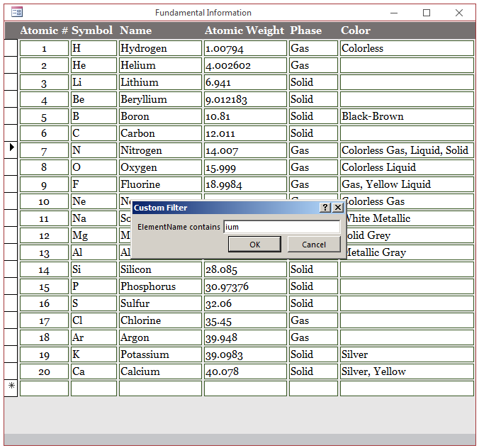This screenshot has height=448, width=479.
Task: Select the Beryllium name field
Action: click(160, 99)
